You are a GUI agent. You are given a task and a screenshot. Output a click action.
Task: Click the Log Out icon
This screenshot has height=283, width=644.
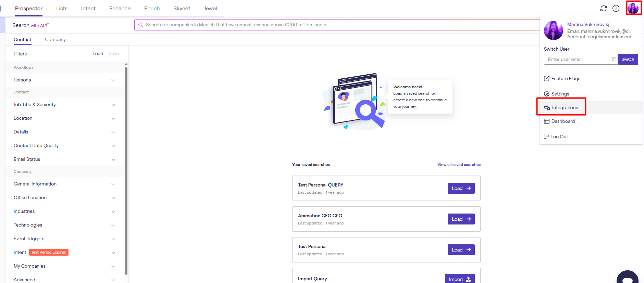(547, 137)
